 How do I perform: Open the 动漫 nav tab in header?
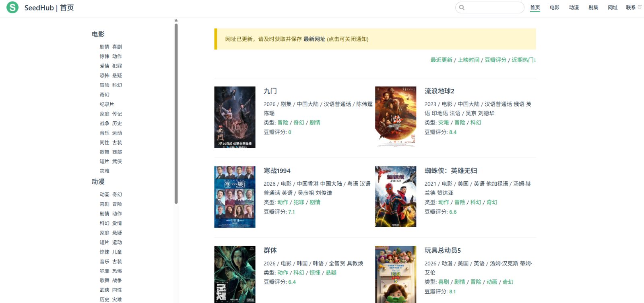pyautogui.click(x=574, y=8)
